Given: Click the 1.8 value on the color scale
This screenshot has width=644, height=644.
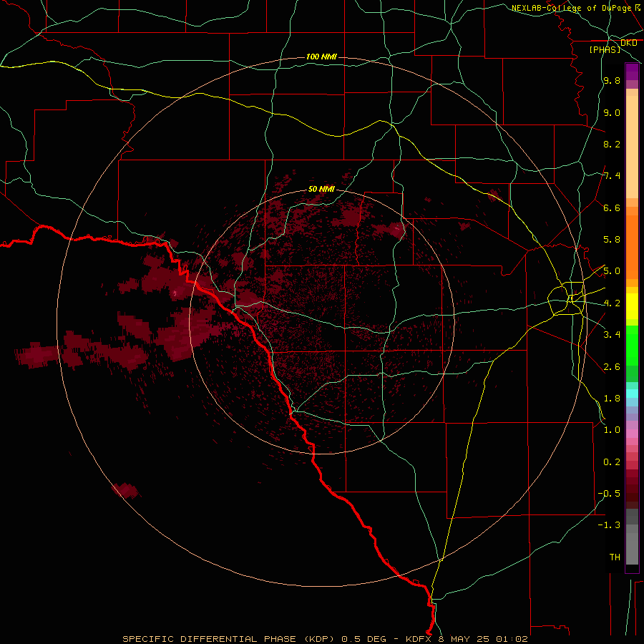Looking at the screenshot, I should point(612,399).
